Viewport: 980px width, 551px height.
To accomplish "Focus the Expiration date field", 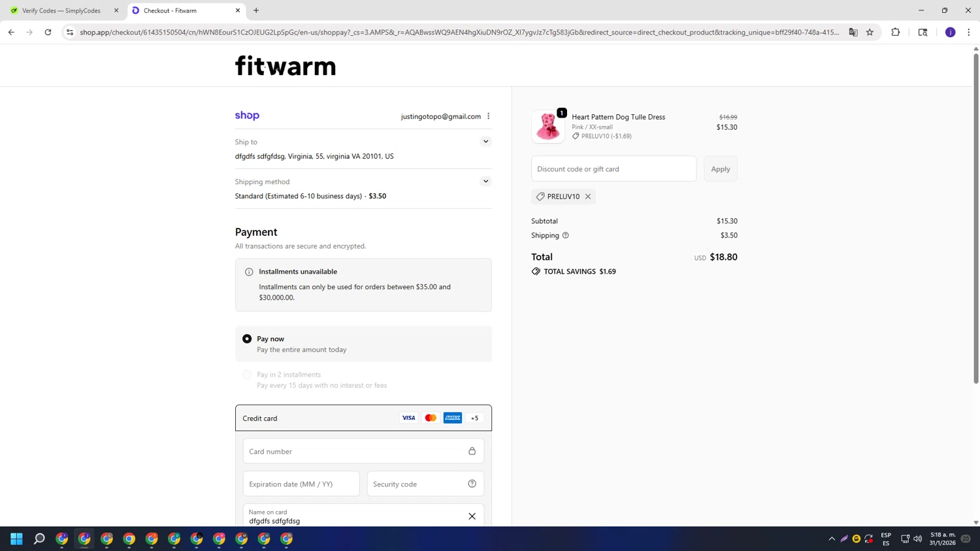I will [x=301, y=484].
